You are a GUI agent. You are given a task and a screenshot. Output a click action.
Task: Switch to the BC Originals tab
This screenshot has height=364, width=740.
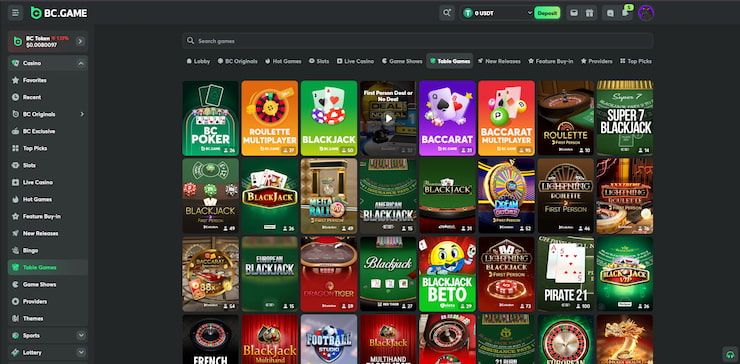(237, 61)
